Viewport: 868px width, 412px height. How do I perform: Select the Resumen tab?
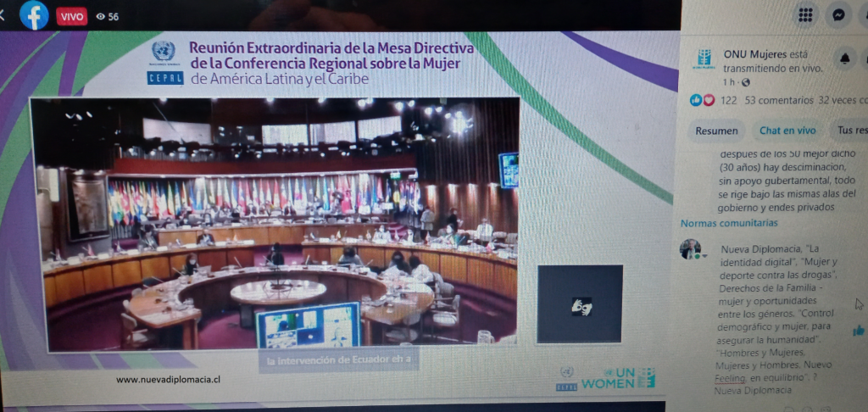point(716,131)
